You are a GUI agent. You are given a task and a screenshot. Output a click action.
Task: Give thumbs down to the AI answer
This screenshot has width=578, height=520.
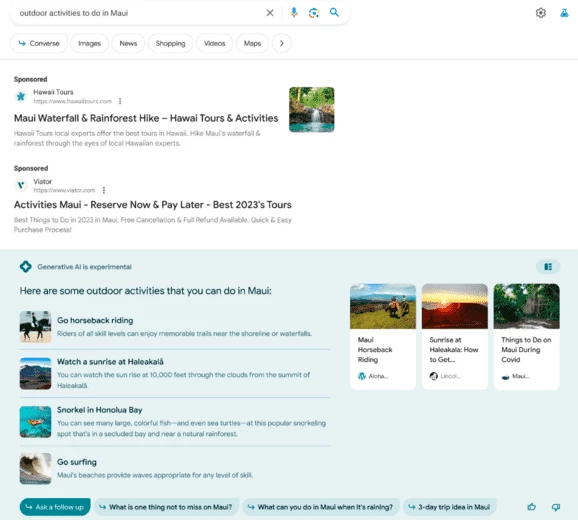[556, 507]
